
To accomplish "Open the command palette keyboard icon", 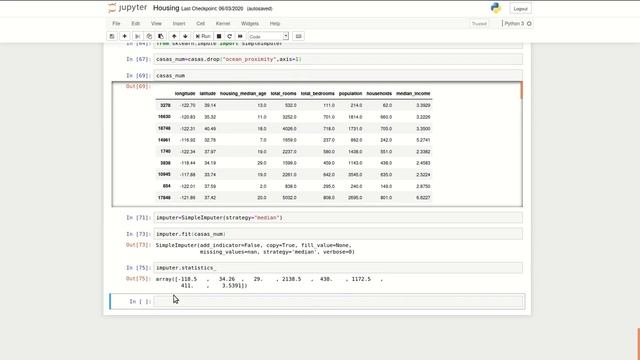I will pyautogui.click(x=298, y=36).
